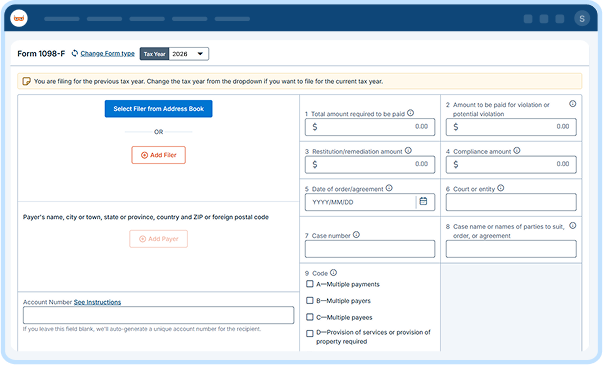603x365 pixels.
Task: Check C—Multiple payees checkbox
Action: (310, 317)
